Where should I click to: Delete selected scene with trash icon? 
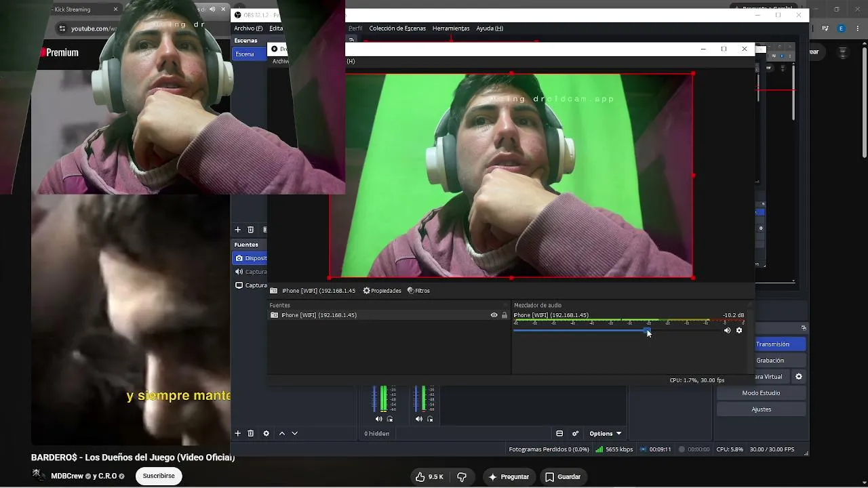[x=250, y=230]
